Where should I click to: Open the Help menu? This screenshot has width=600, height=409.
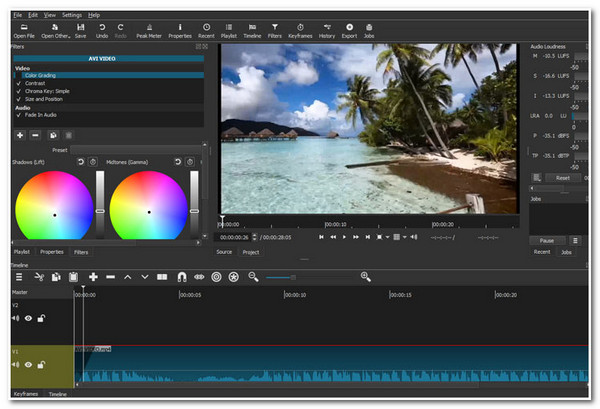coord(94,15)
